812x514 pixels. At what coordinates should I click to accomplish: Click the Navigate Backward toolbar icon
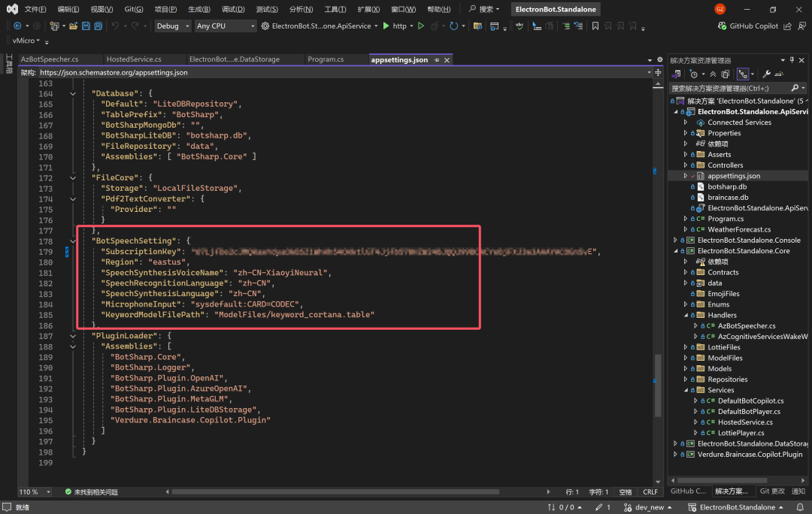tap(17, 26)
